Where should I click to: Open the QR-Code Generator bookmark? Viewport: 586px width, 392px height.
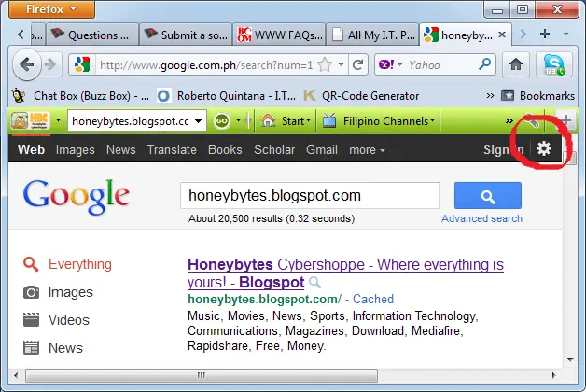click(x=361, y=96)
